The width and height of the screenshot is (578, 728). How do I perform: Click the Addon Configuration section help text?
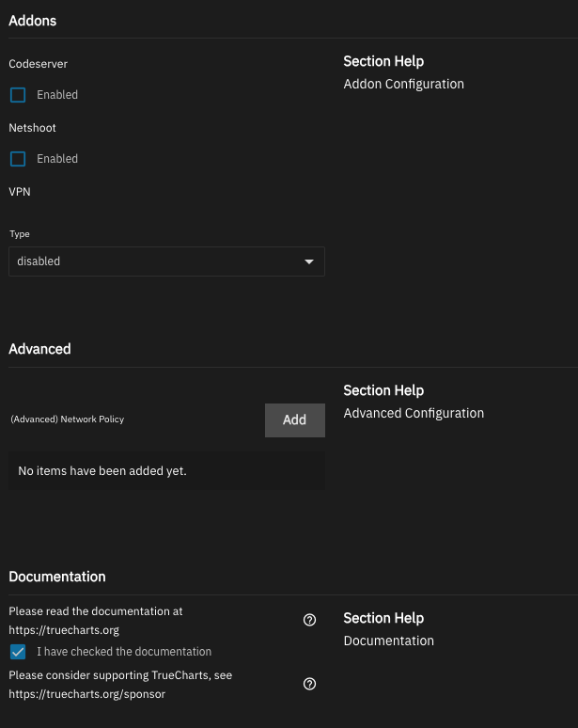click(x=403, y=84)
